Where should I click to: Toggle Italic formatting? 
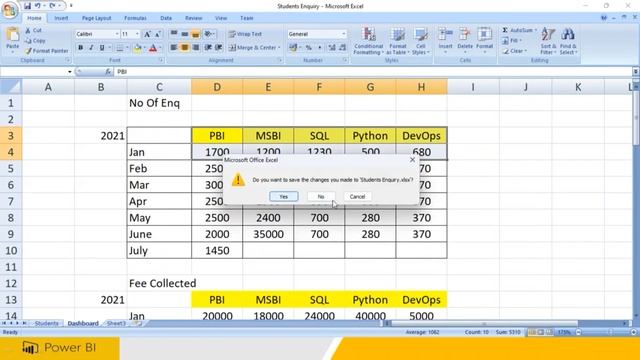click(x=91, y=48)
